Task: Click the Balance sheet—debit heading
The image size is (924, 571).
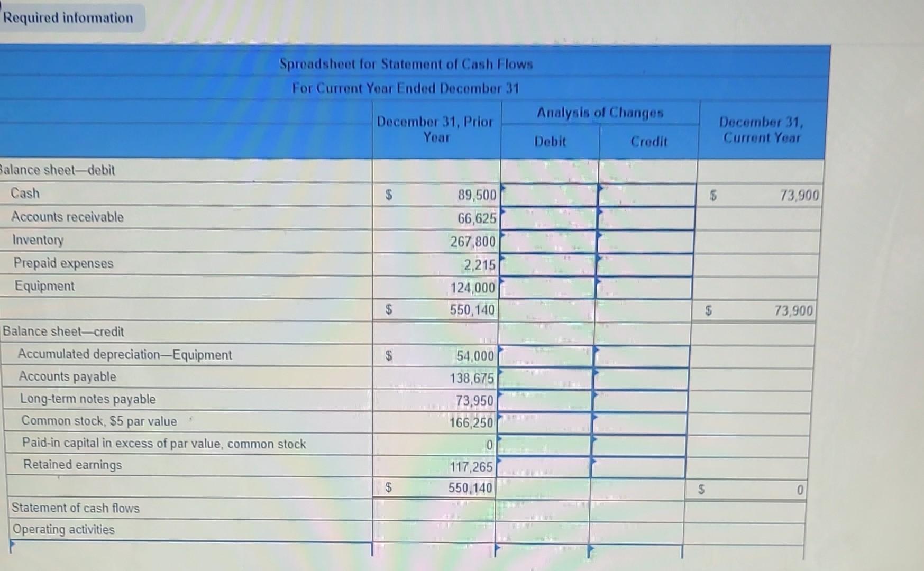Action: pos(57,170)
